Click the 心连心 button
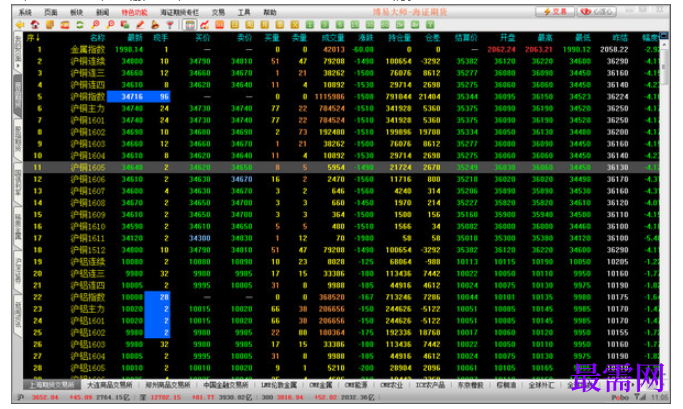This screenshot has height=409, width=683. pos(597,12)
